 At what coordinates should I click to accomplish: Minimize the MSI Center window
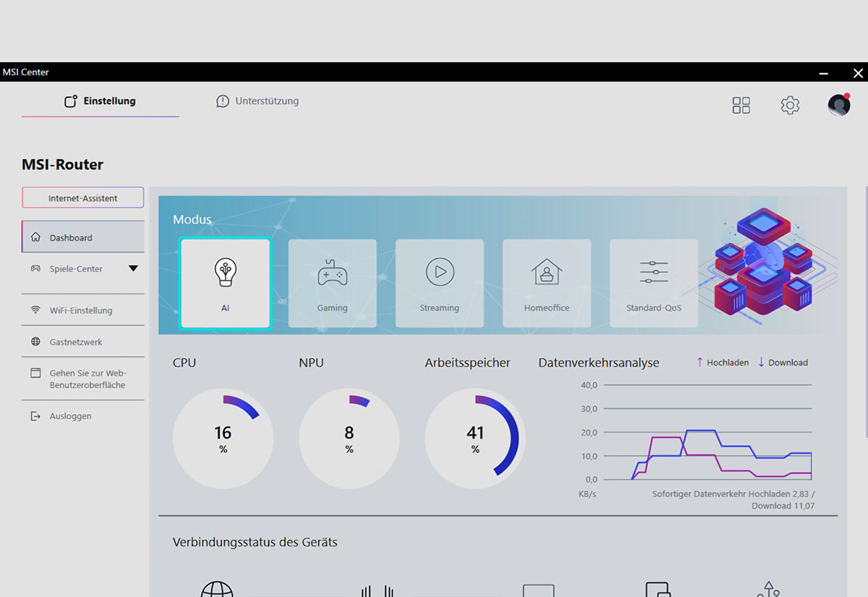(x=824, y=73)
